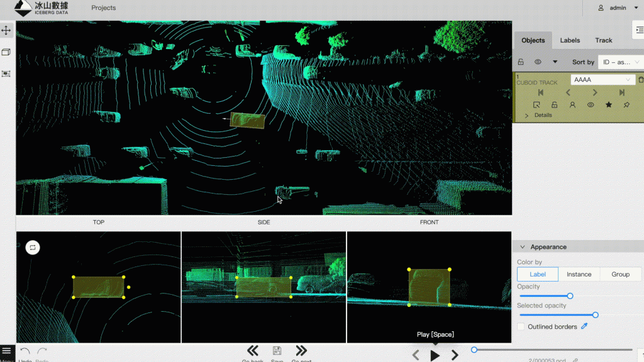Click the swap view icon in TOP panel
Viewport: 644px width, 362px height.
(x=33, y=248)
